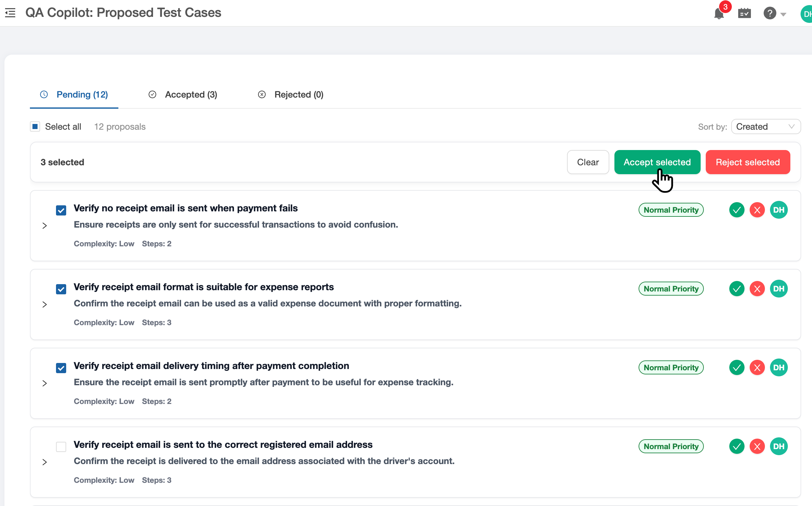Reject 'Verify receipt email format' using red X

[x=757, y=289]
